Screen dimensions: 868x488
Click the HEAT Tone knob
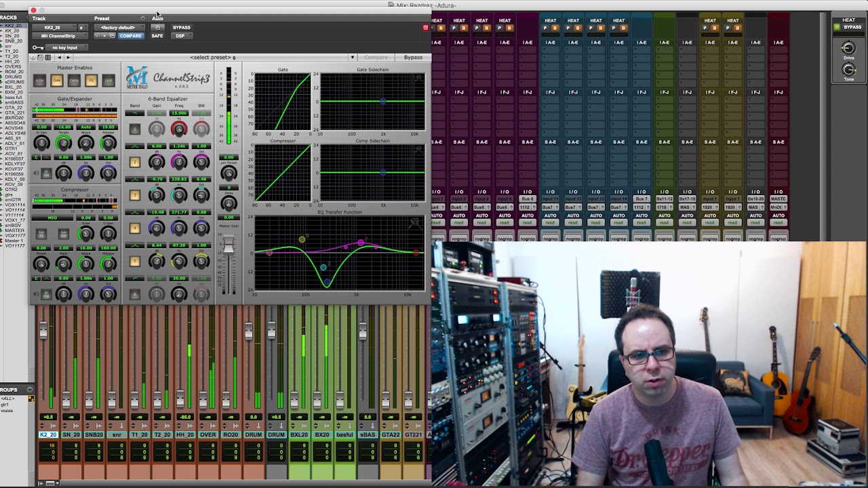click(848, 70)
